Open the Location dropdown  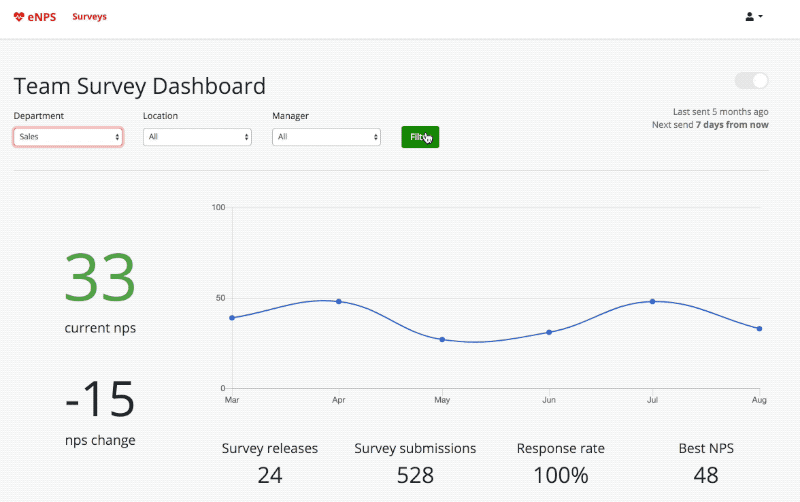[x=197, y=136]
